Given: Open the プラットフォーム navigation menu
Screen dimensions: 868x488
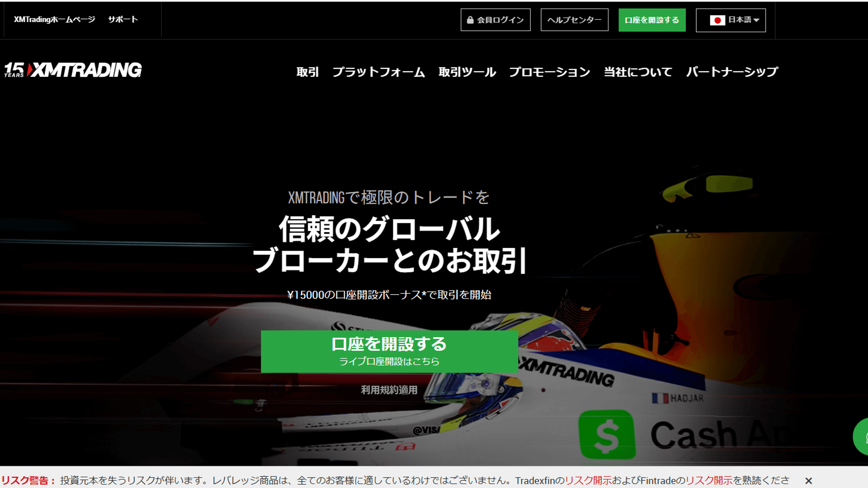Looking at the screenshot, I should 378,72.
